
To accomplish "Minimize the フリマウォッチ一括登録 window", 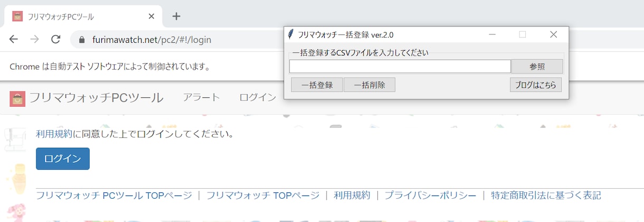I will [x=492, y=34].
